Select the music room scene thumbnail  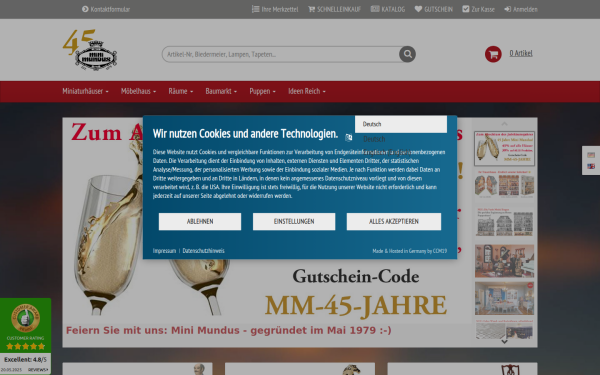click(x=504, y=261)
